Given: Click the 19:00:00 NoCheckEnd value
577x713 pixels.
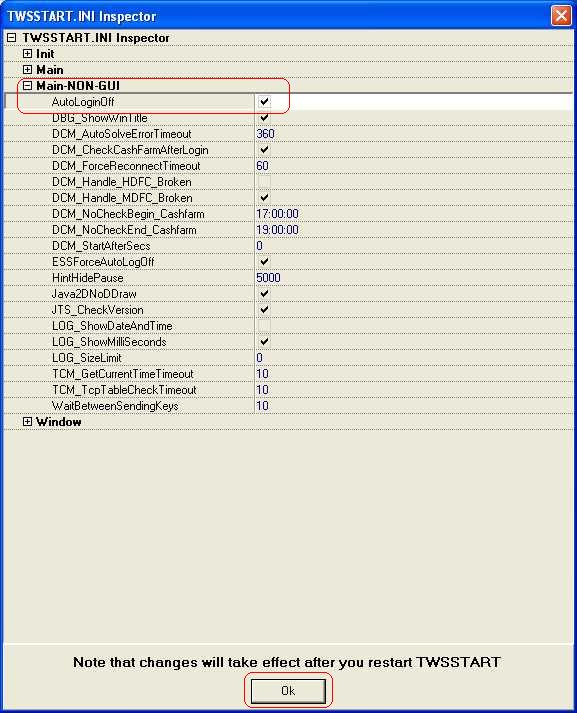Looking at the screenshot, I should coord(277,230).
